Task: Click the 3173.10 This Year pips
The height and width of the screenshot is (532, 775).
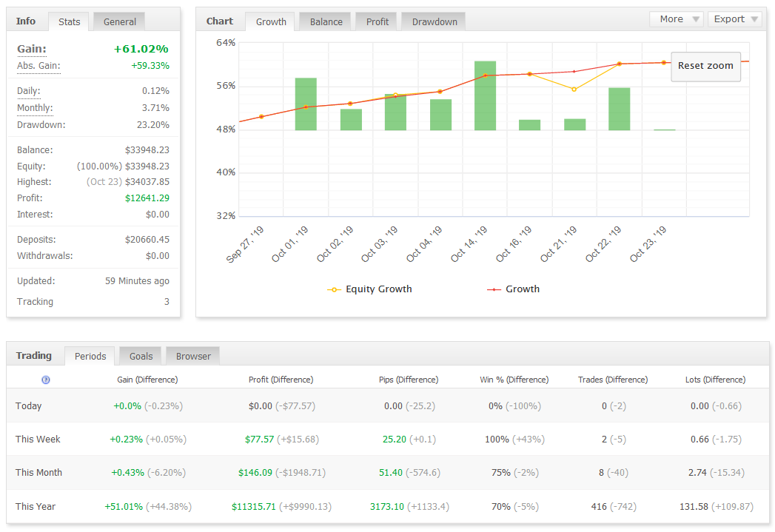Action: pos(387,506)
